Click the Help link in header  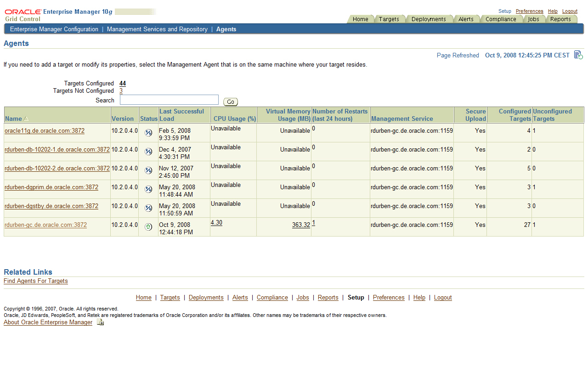coord(553,11)
